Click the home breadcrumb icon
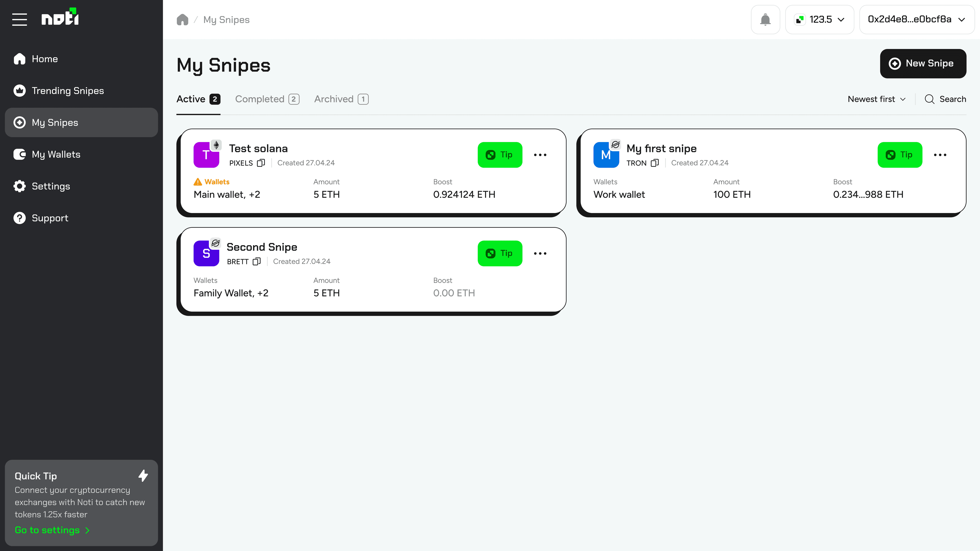Screen dimensions: 980x551 pos(183,19)
